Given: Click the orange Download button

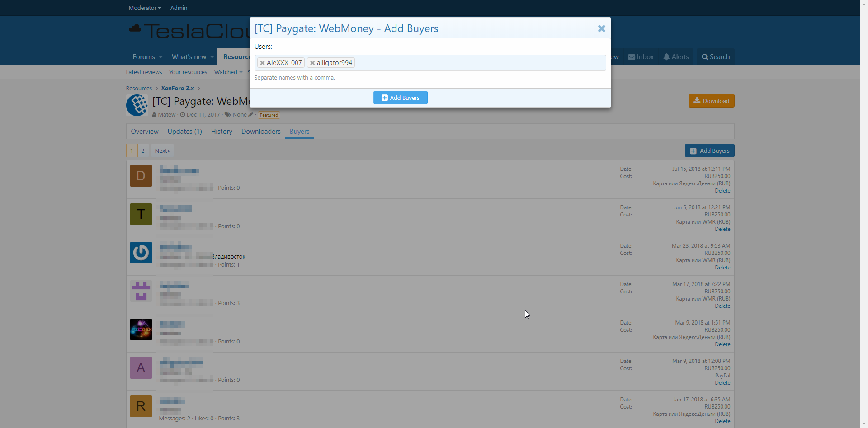Looking at the screenshot, I should click(711, 101).
